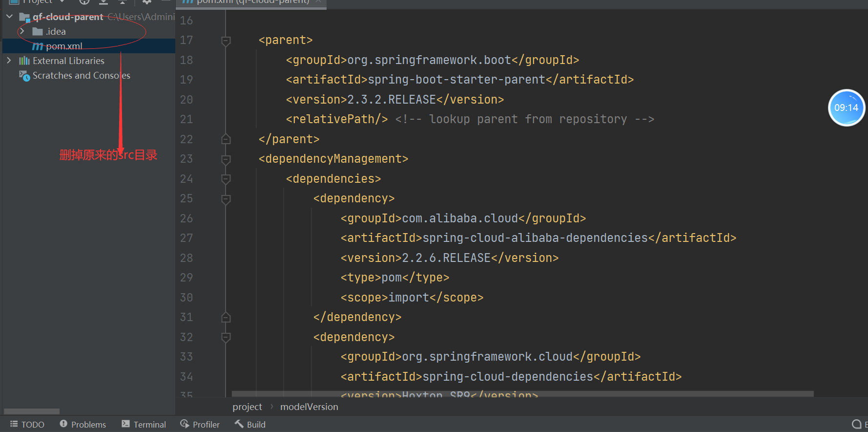Open the Profiler tool window
The image size is (868, 432).
click(200, 424)
